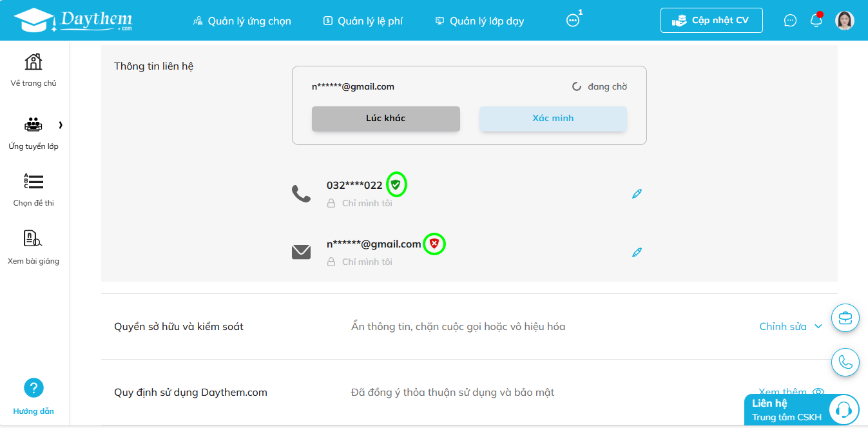Open Chọn đề thi in sidebar

tap(34, 190)
